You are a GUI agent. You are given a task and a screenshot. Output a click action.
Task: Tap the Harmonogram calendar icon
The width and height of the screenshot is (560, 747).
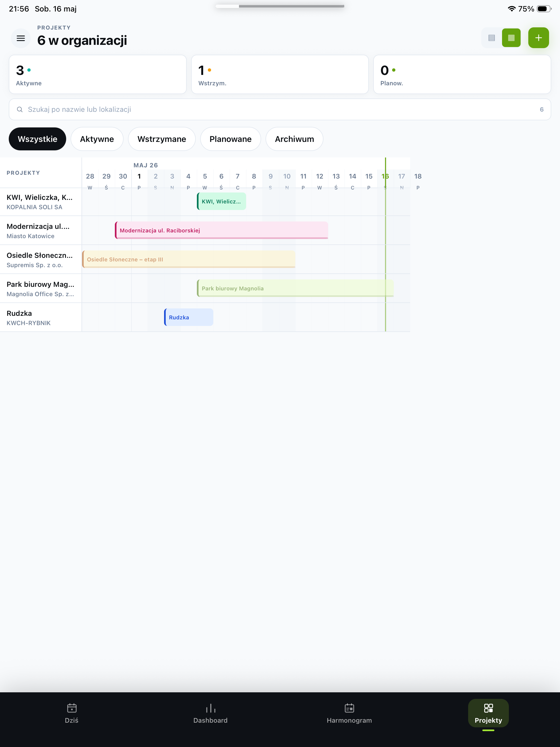[x=349, y=708]
